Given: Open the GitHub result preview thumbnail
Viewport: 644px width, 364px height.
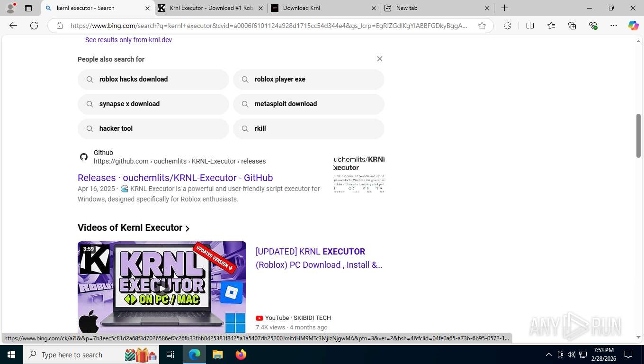Looking at the screenshot, I should pos(359,173).
